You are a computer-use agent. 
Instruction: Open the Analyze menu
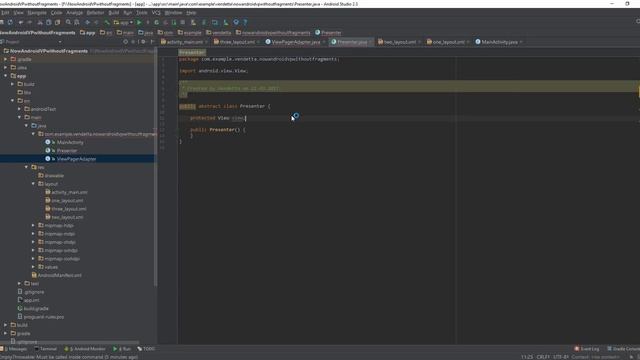click(74, 13)
